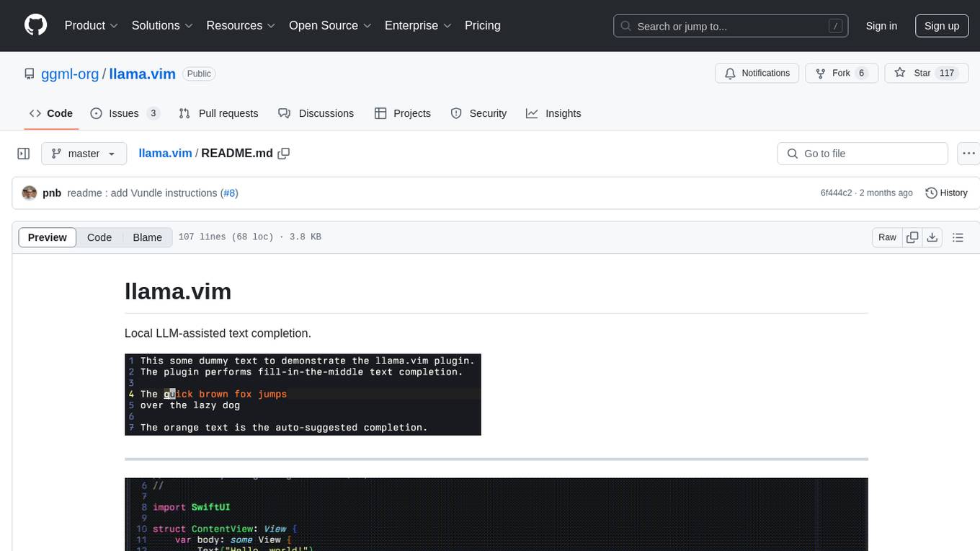The height and width of the screenshot is (551, 980).
Task: Focus the Go to file input
Action: tap(863, 154)
